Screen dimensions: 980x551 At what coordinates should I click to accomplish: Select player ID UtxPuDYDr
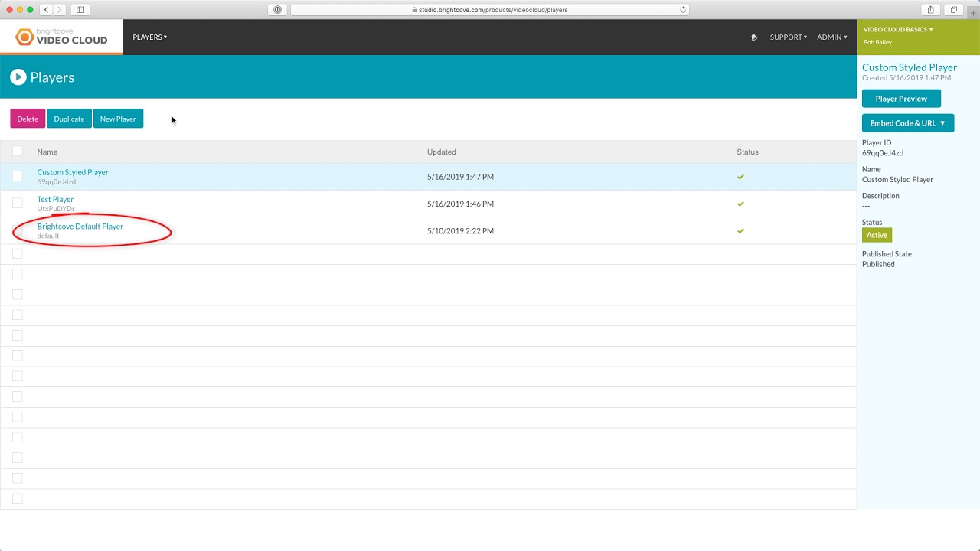[56, 209]
